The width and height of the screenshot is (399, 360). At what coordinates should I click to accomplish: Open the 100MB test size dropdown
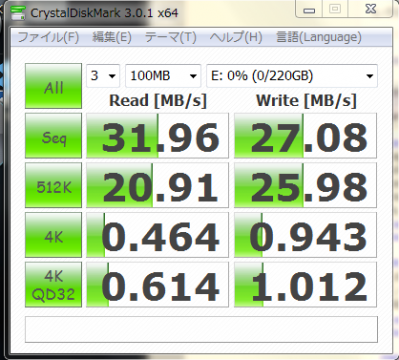tap(163, 76)
